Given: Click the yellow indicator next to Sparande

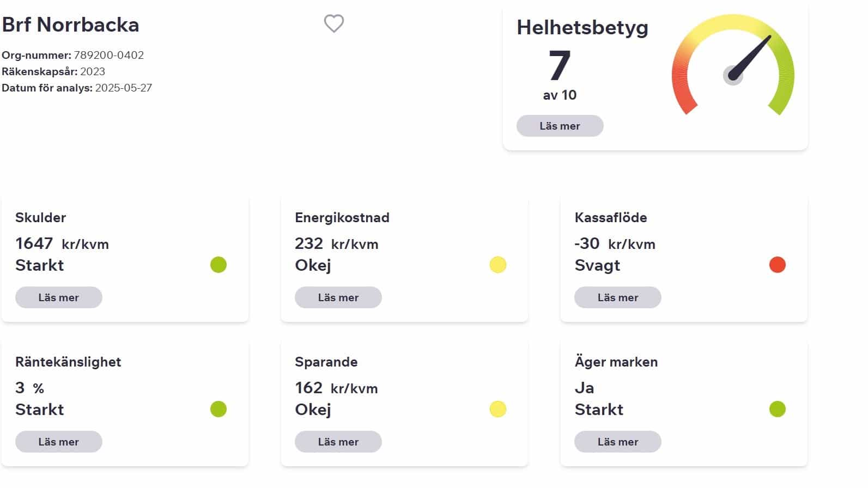Looking at the screenshot, I should (x=497, y=409).
